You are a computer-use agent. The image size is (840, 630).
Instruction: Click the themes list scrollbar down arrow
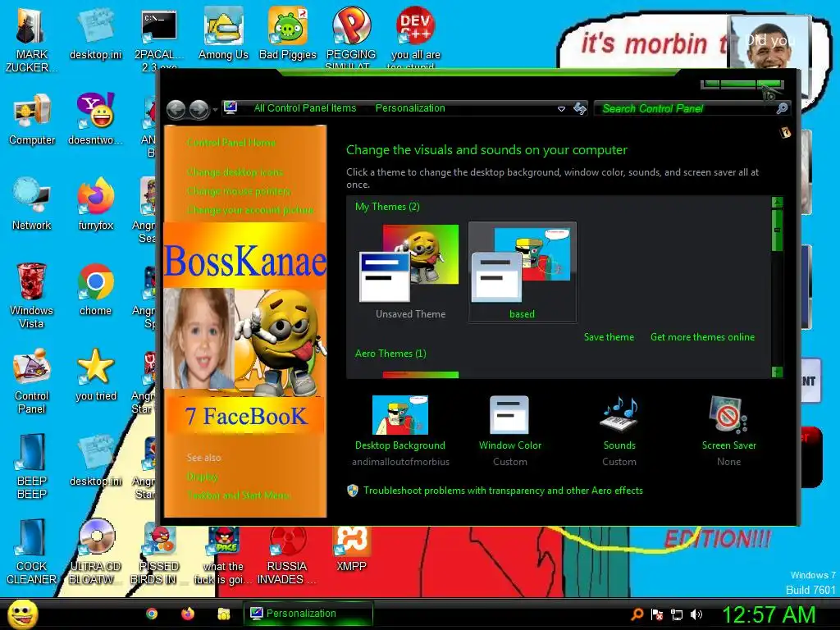click(x=777, y=372)
